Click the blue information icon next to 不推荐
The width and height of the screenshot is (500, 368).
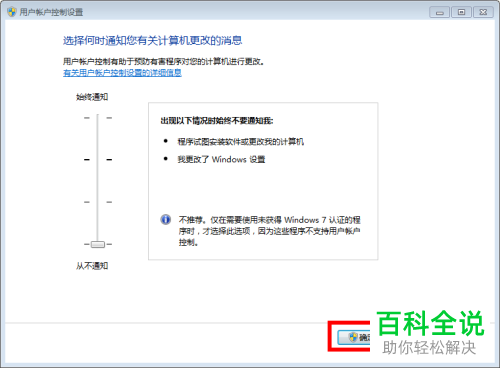[166, 219]
